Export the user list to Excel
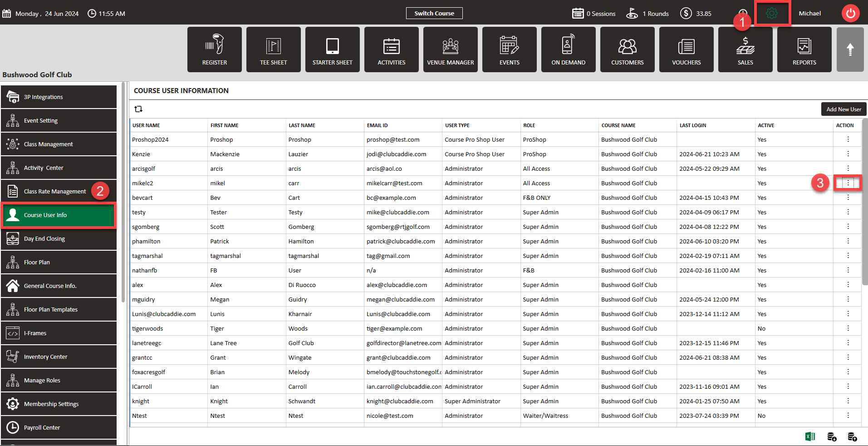The image size is (868, 446). click(810, 436)
